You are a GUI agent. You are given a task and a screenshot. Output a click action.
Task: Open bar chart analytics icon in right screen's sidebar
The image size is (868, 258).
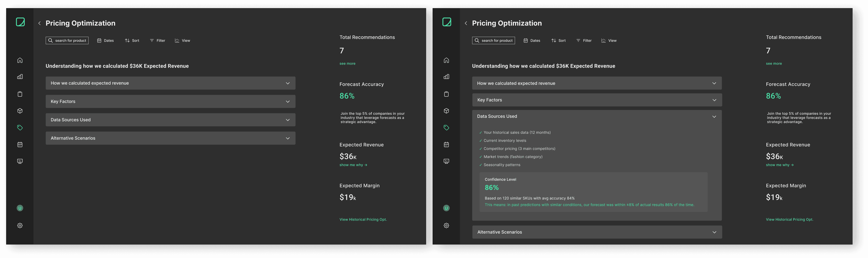pyautogui.click(x=446, y=77)
